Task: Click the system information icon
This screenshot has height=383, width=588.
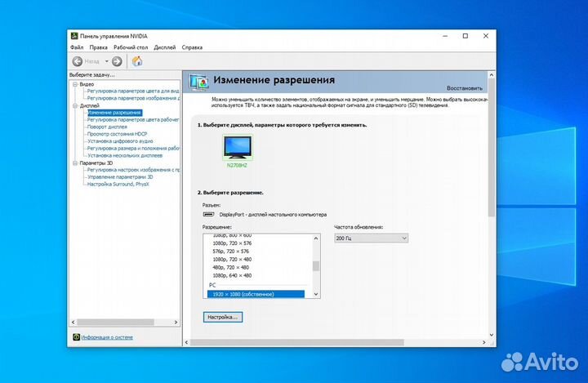Action: click(76, 336)
